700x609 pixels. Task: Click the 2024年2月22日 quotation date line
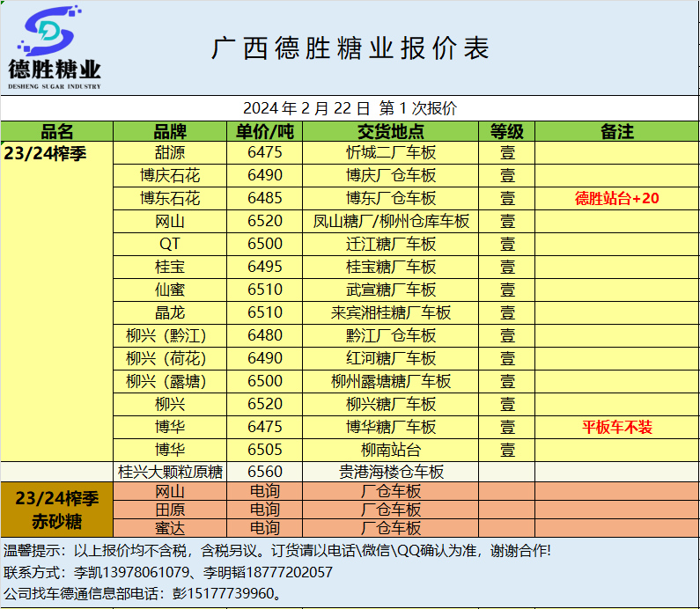[x=350, y=108]
